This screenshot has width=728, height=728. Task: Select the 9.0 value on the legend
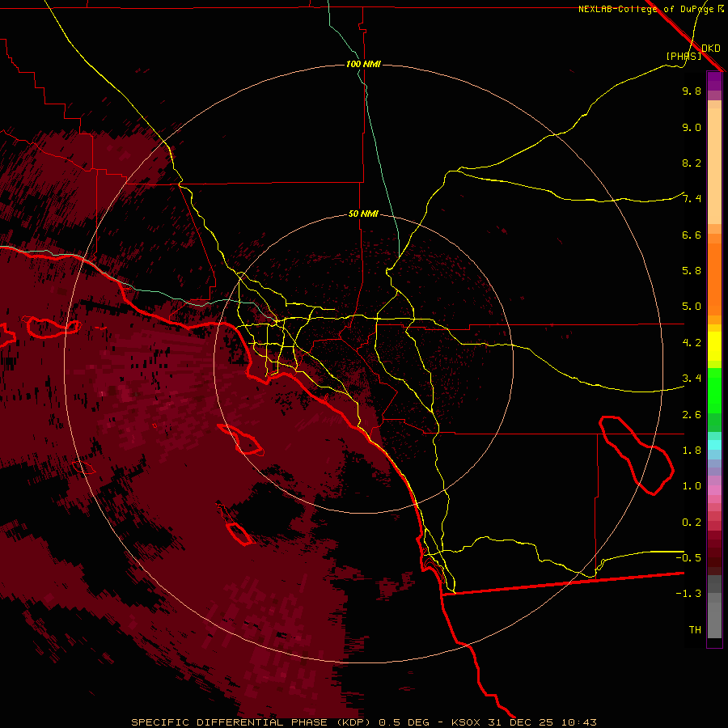pyautogui.click(x=692, y=127)
